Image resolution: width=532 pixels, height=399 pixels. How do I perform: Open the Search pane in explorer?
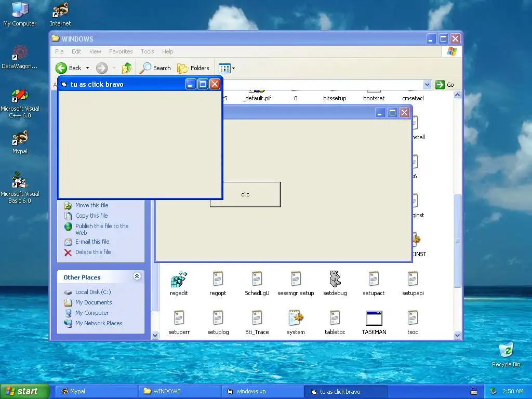click(155, 68)
